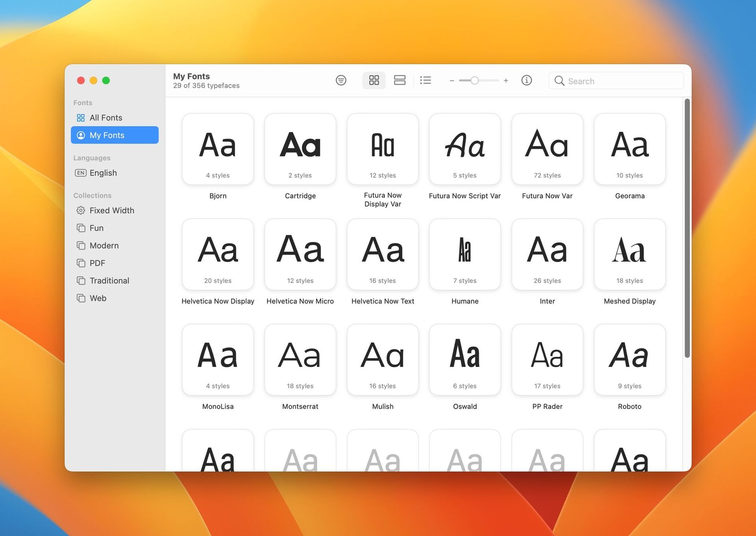The width and height of the screenshot is (756, 536).
Task: Select the Oswald font thumbnail
Action: pyautogui.click(x=465, y=360)
